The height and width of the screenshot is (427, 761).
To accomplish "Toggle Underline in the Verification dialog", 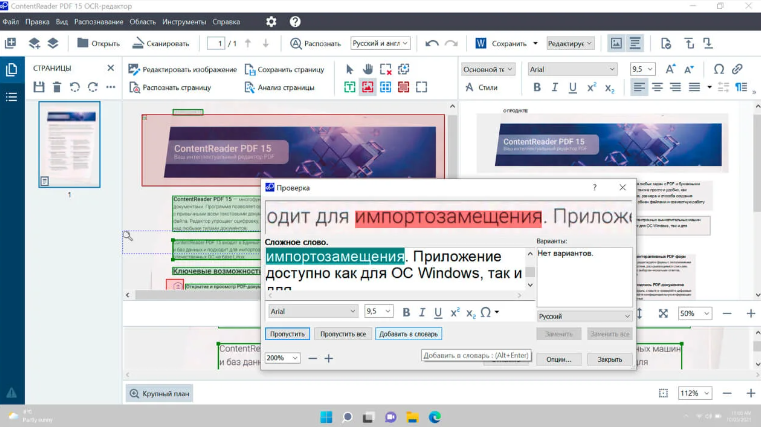I will [x=438, y=312].
